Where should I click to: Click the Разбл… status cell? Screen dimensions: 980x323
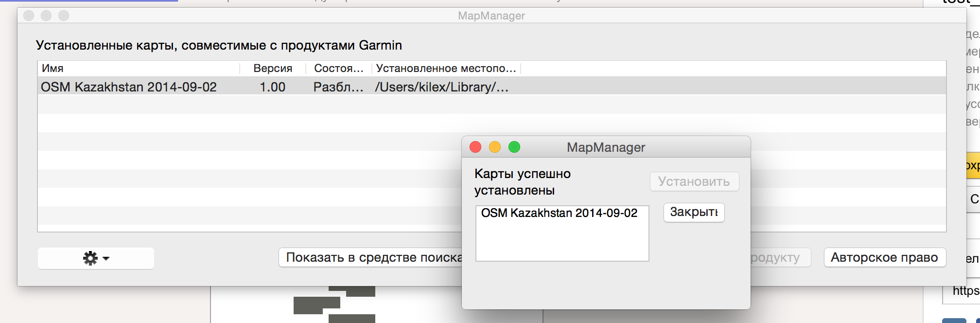(x=338, y=87)
